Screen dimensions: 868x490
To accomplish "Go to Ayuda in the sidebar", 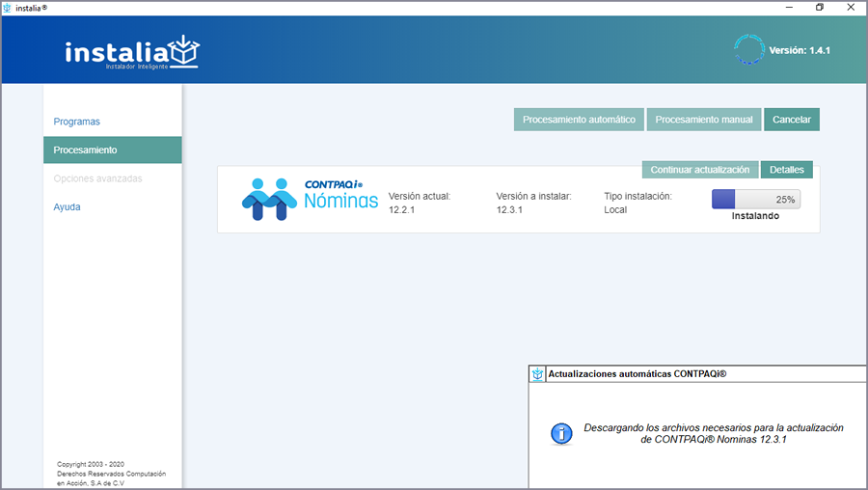I will click(x=68, y=206).
